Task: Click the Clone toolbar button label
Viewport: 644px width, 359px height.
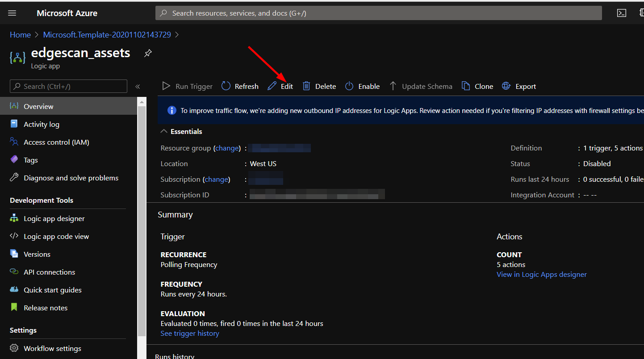Action: click(x=484, y=86)
